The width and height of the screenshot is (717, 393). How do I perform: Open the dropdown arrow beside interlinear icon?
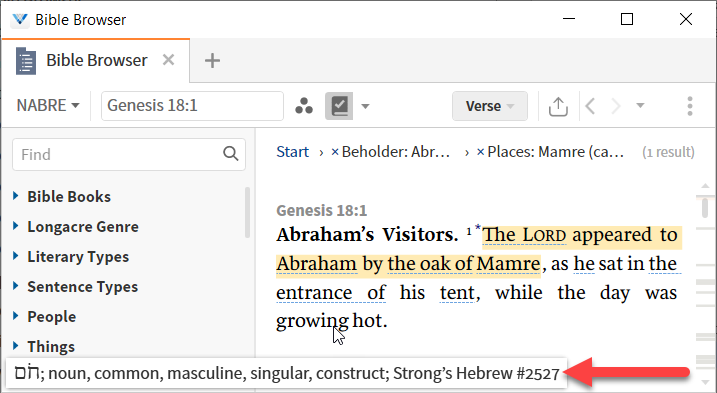pyautogui.click(x=365, y=107)
